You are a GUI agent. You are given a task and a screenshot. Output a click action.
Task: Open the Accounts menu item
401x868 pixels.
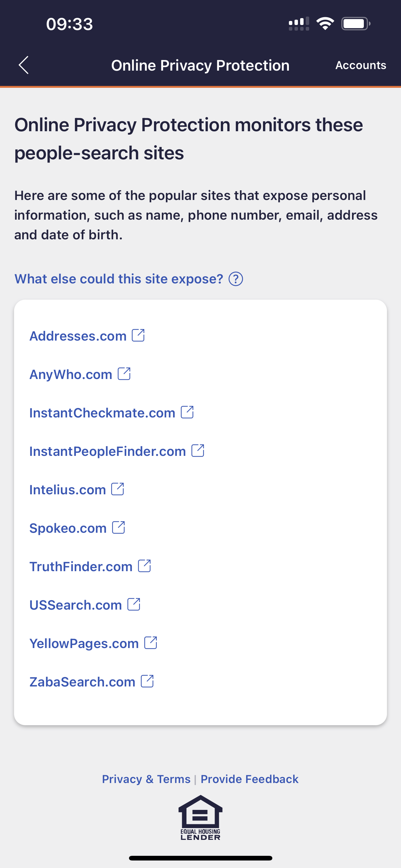pos(361,65)
